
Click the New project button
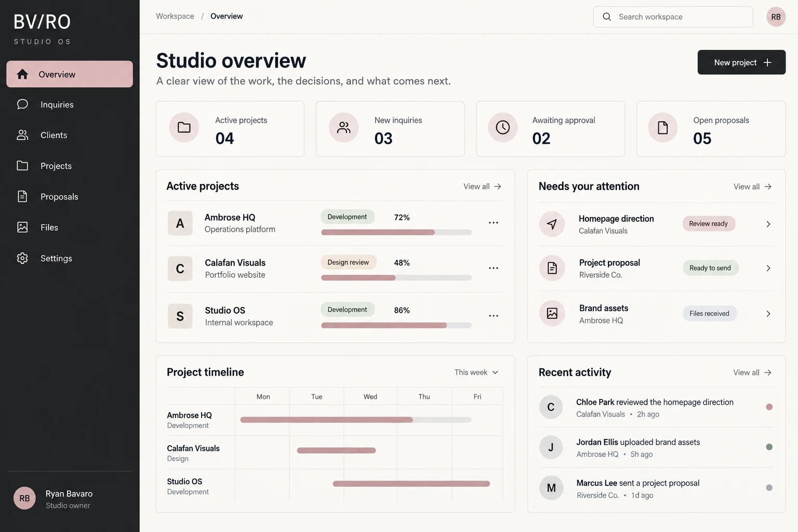pos(741,62)
